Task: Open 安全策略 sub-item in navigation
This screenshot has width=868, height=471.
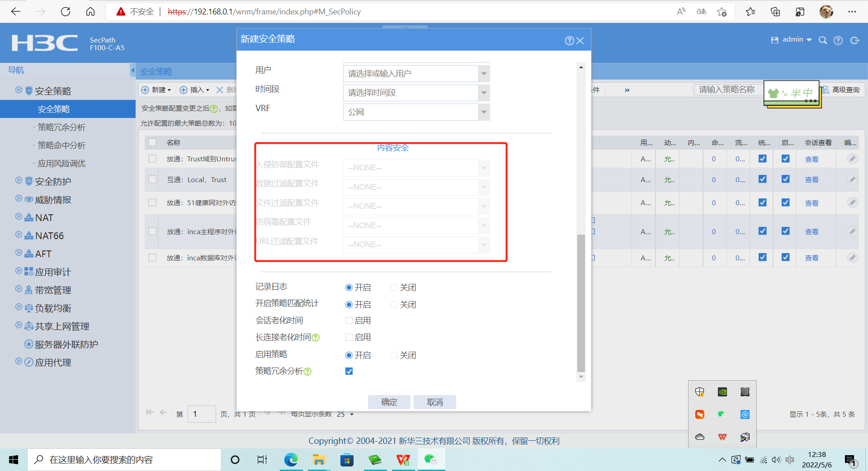Action: (x=54, y=109)
